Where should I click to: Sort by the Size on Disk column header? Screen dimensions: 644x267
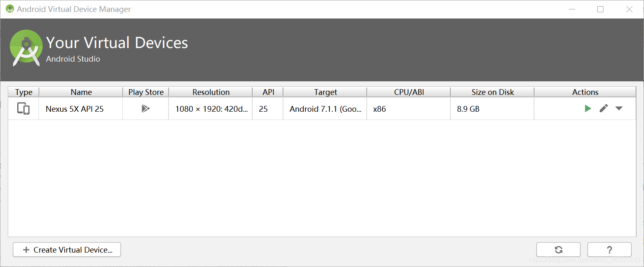point(492,92)
